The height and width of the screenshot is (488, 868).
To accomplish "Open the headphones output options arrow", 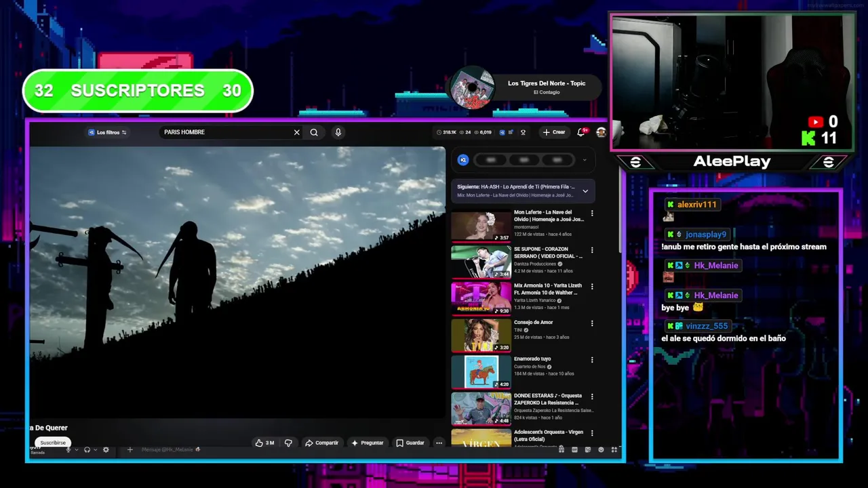I will [x=96, y=449].
